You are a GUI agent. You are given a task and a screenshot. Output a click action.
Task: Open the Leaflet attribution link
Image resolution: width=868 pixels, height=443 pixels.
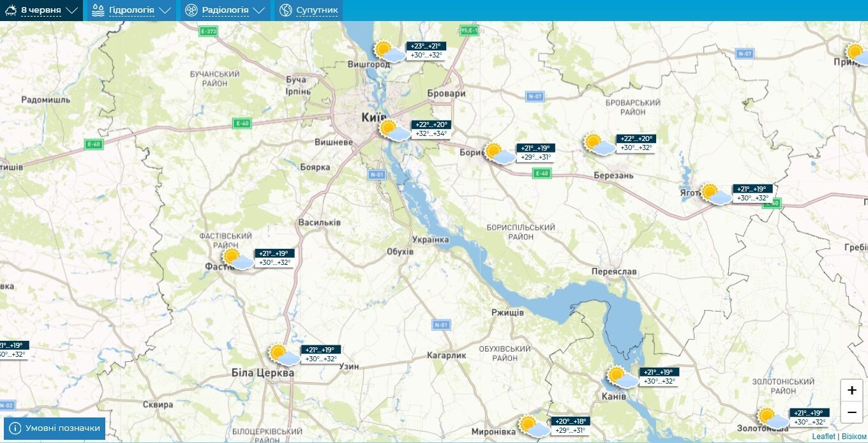click(823, 437)
